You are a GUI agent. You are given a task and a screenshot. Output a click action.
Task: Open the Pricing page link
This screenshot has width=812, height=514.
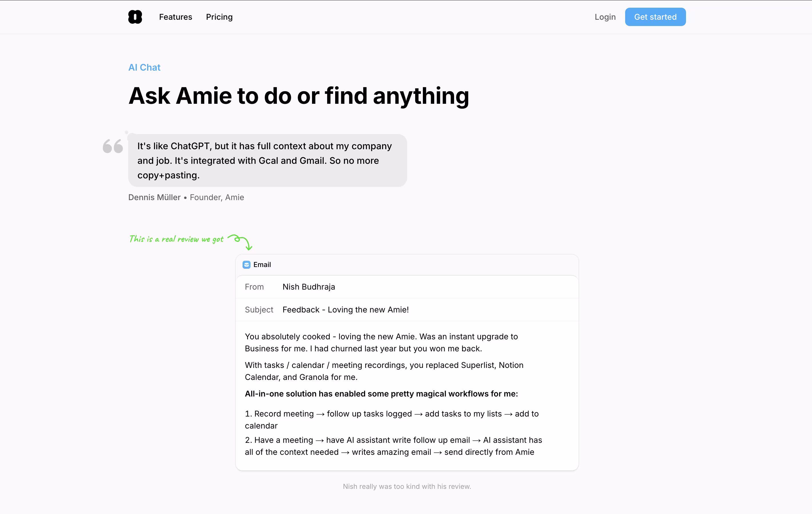coord(219,17)
